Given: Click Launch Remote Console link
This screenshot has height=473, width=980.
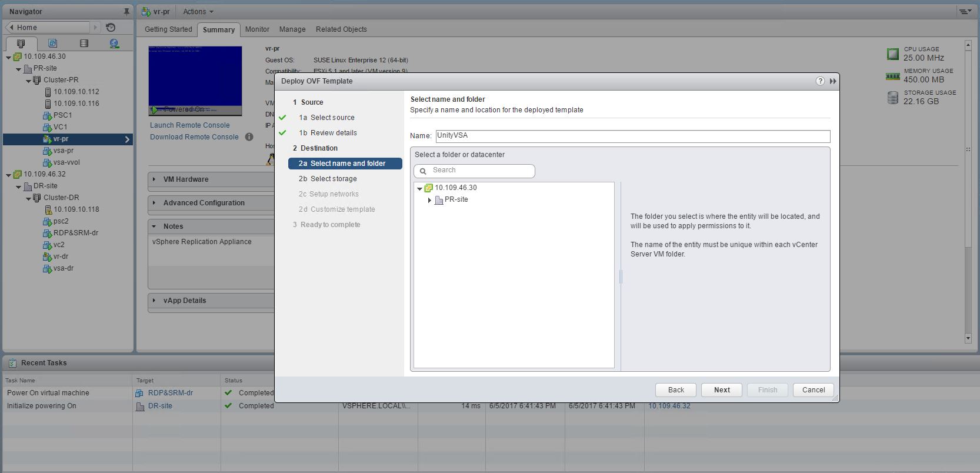Looking at the screenshot, I should pyautogui.click(x=189, y=125).
